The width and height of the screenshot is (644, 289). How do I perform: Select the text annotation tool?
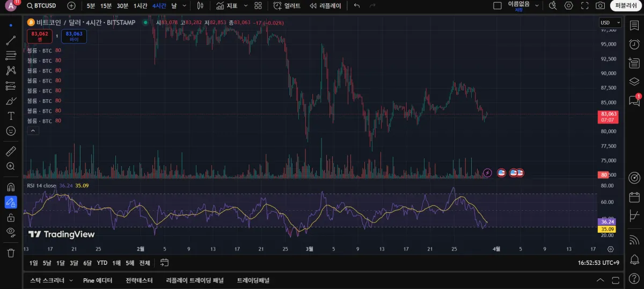[11, 116]
